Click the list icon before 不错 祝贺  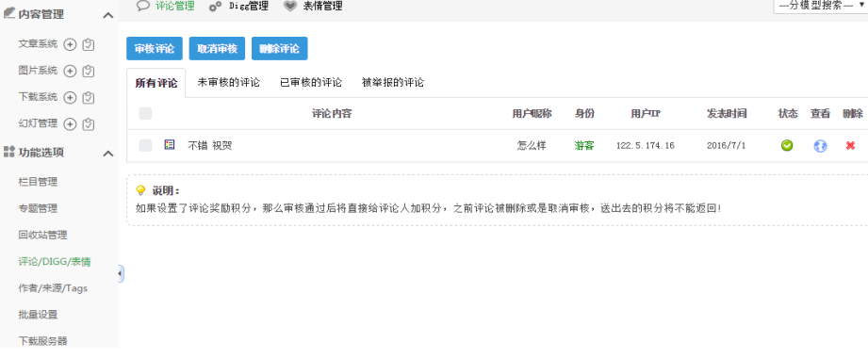[170, 145]
